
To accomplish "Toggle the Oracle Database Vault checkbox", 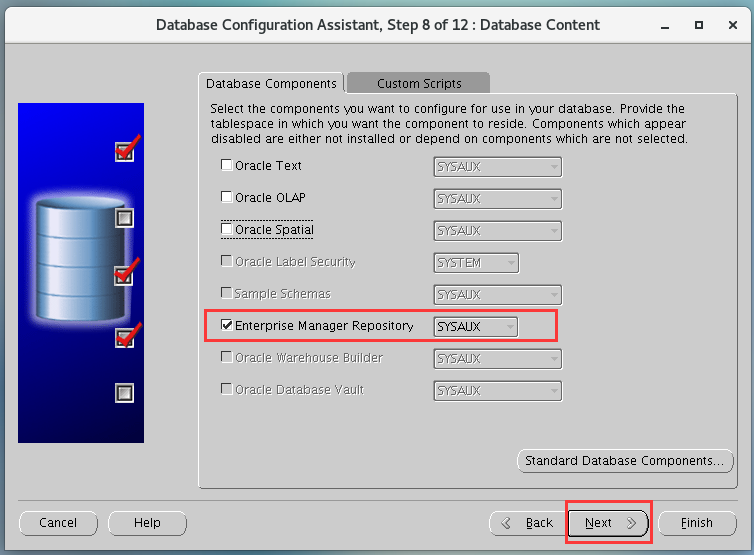I will (x=226, y=389).
